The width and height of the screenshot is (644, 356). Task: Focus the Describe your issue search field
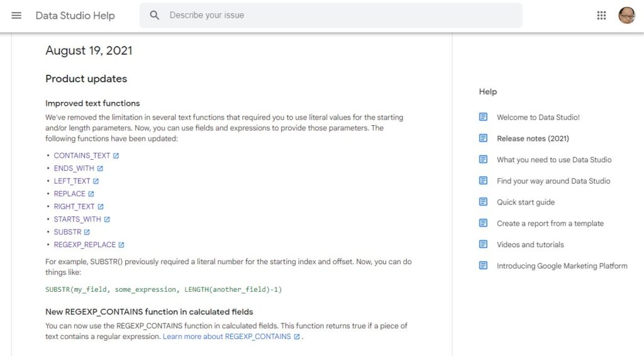[331, 16]
